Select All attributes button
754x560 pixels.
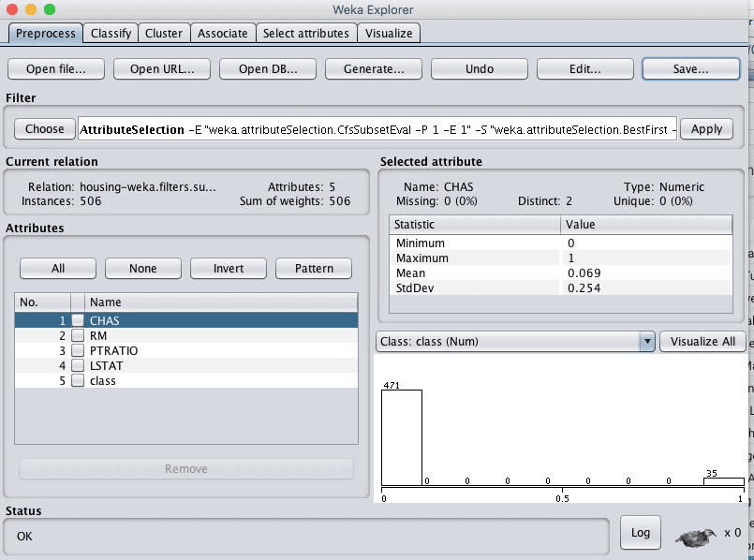click(58, 268)
